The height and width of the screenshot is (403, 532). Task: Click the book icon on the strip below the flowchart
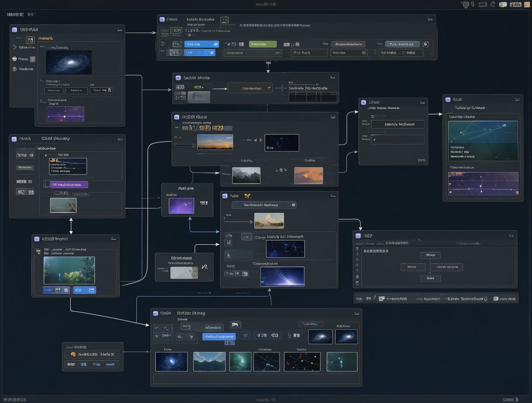[x=496, y=299]
